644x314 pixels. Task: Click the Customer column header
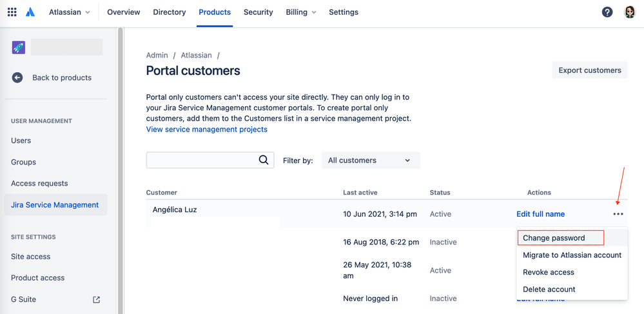(x=161, y=192)
